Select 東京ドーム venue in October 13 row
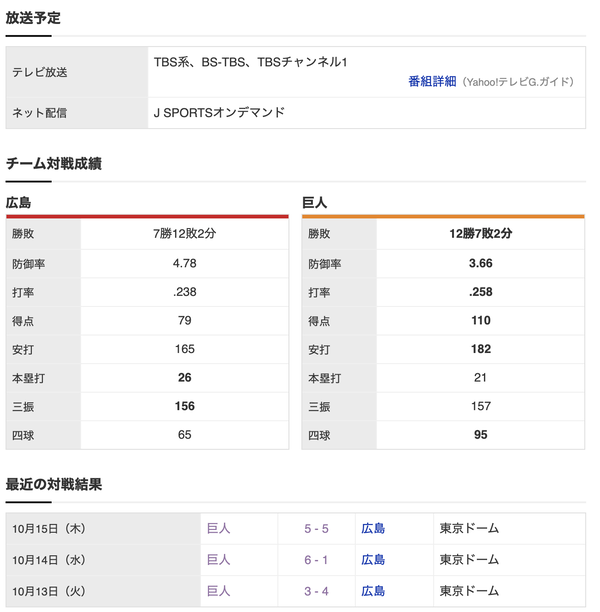Image resolution: width=600 pixels, height=612 pixels. (x=469, y=591)
